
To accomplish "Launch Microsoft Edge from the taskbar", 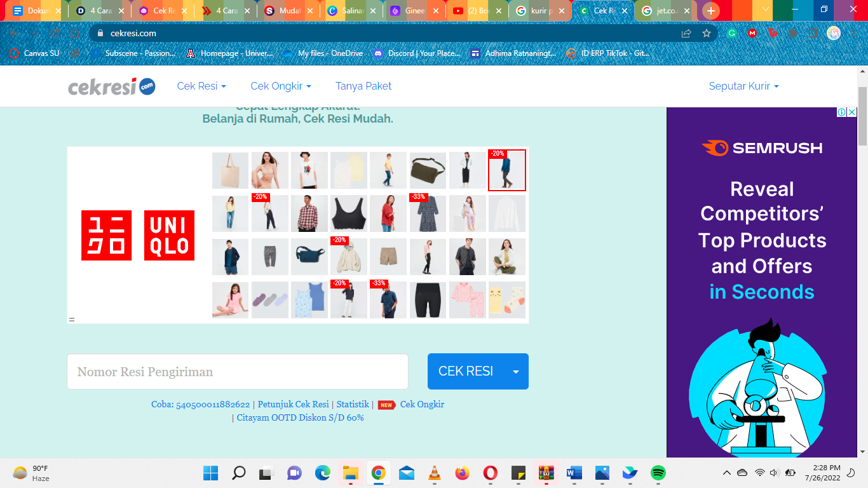I will (x=323, y=473).
